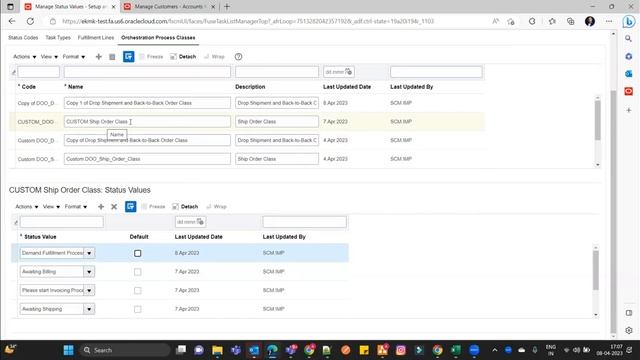This screenshot has height=360, width=640.
Task: Expand Please start Invoicing status dropdown
Action: pos(89,290)
